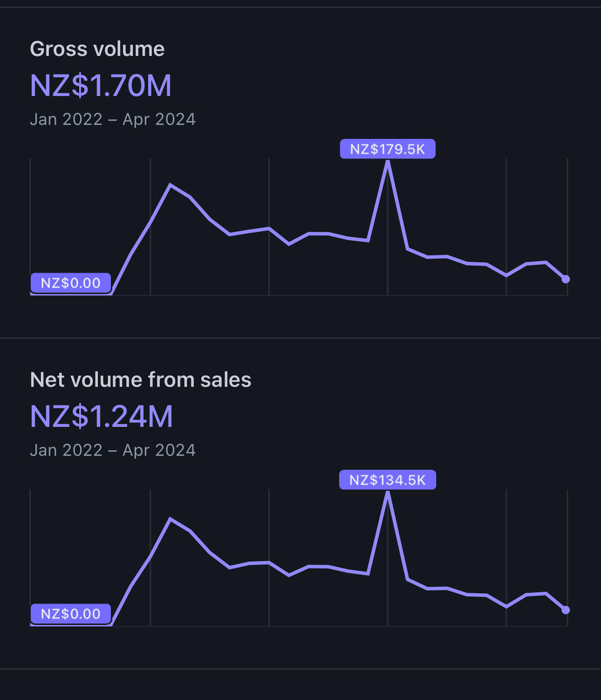Click the NZ$0.00 label on Gross volume chart
This screenshot has height=700, width=601.
70,283
